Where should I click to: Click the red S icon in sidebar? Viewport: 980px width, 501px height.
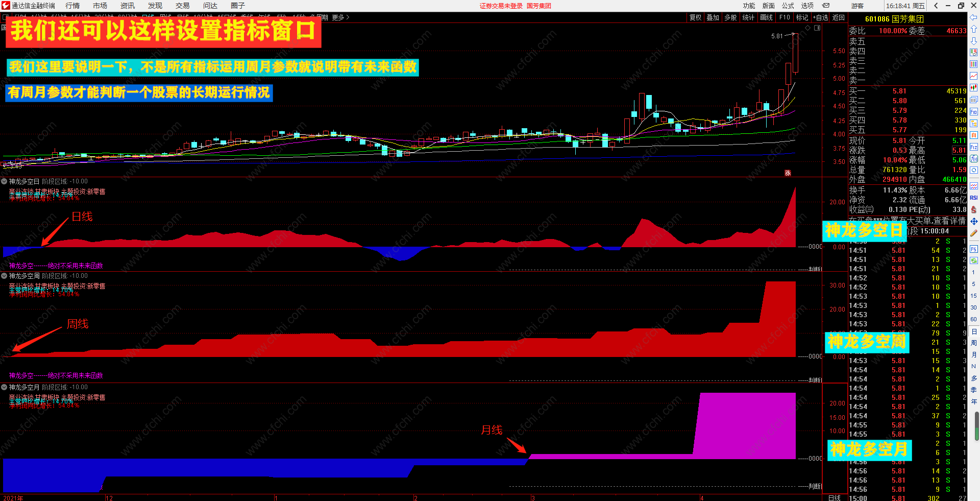click(x=973, y=209)
